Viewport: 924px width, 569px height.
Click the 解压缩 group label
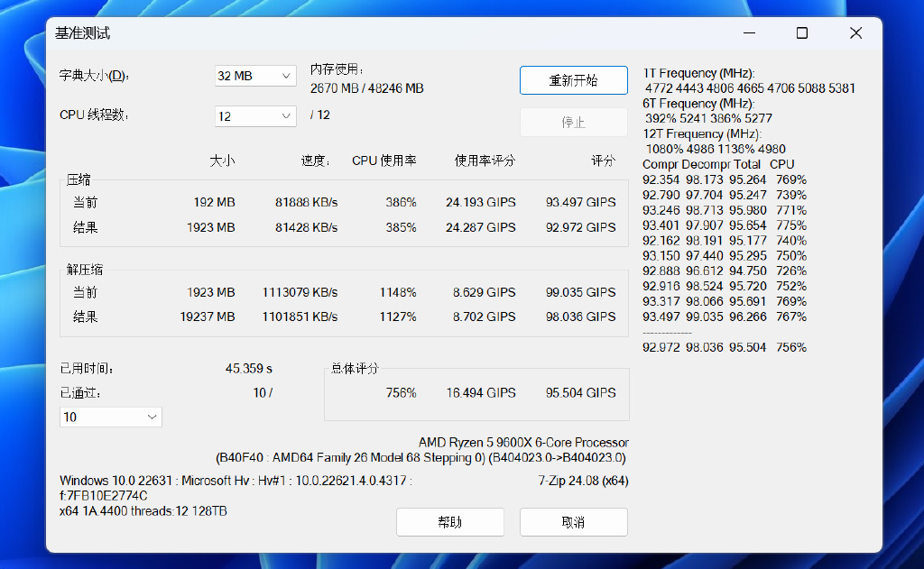(x=84, y=270)
